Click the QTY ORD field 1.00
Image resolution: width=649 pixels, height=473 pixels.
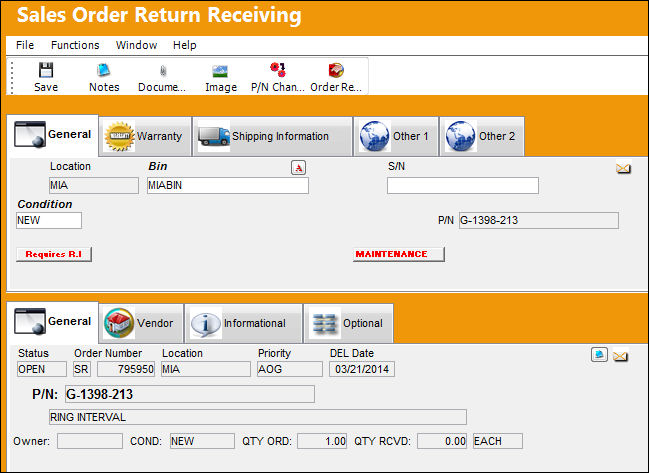pyautogui.click(x=322, y=441)
